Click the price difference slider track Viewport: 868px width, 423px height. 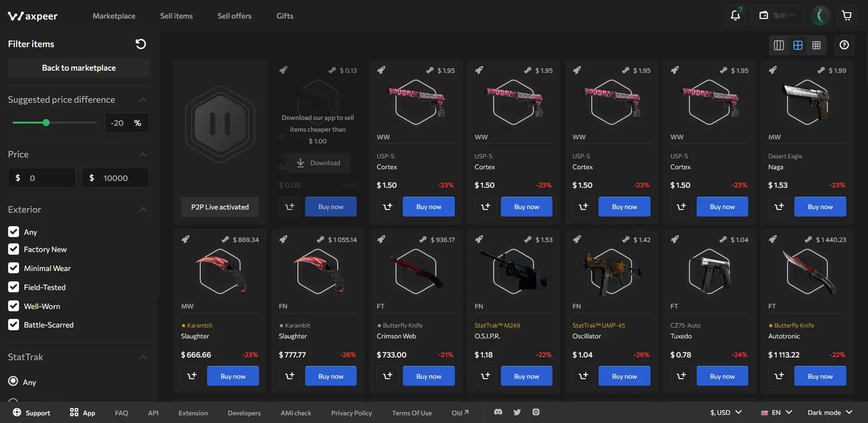pyautogui.click(x=55, y=123)
